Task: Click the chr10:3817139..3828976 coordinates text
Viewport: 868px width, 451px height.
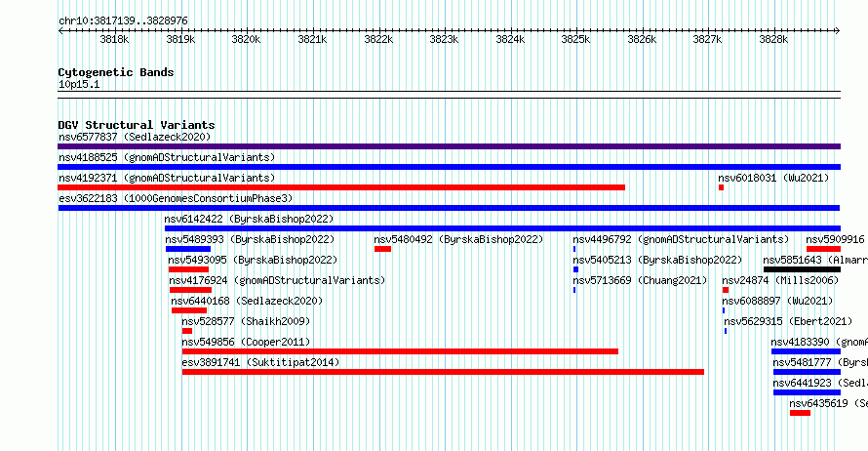Action: (123, 20)
